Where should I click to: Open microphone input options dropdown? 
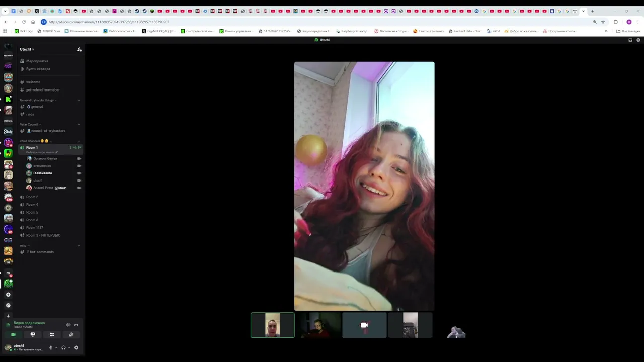tap(56, 347)
